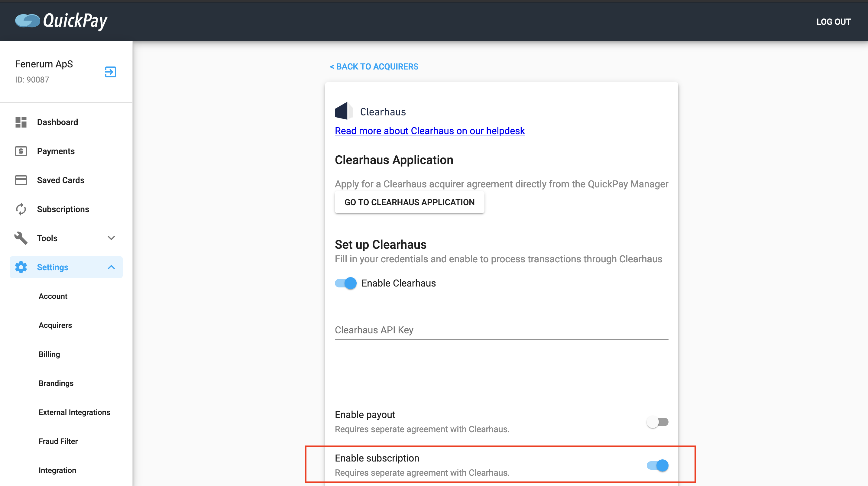The height and width of the screenshot is (486, 868).
Task: Click the switch account arrow icon
Action: coord(110,72)
